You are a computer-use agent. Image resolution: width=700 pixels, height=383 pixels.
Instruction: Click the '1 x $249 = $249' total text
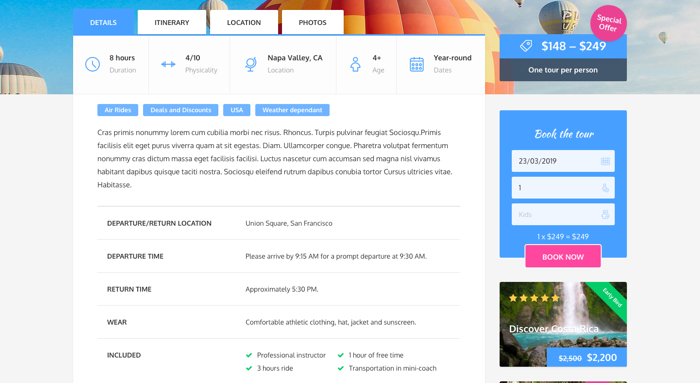tap(563, 237)
